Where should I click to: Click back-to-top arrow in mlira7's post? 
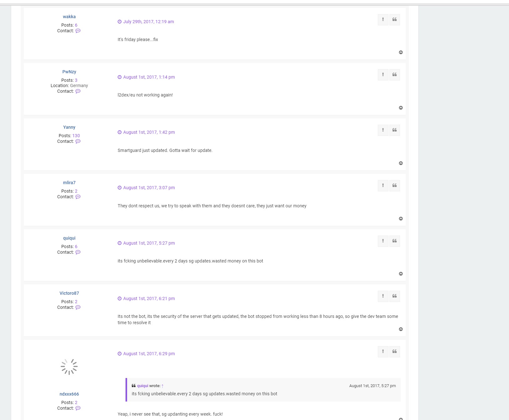[x=401, y=219]
